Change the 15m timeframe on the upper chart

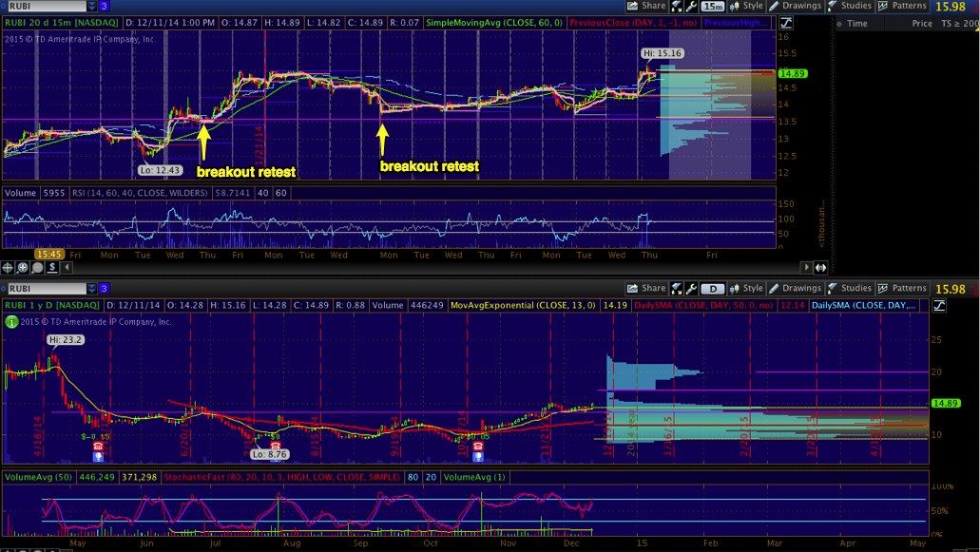pyautogui.click(x=712, y=7)
